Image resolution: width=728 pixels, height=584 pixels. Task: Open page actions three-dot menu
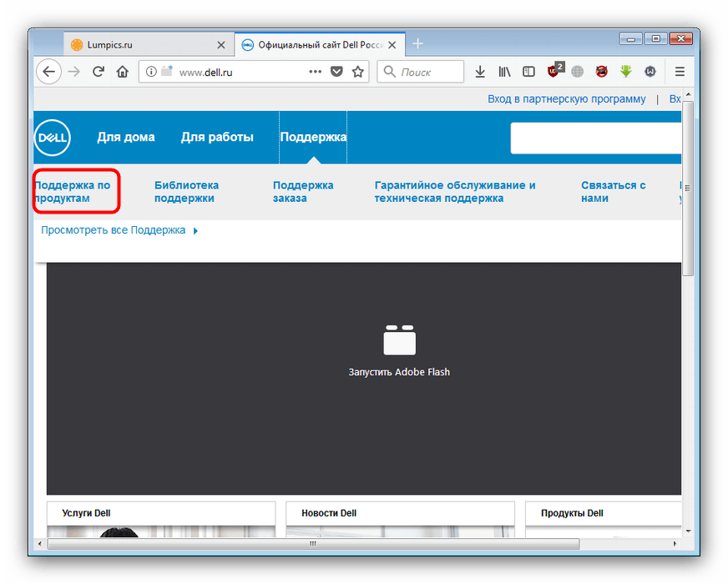tap(315, 72)
